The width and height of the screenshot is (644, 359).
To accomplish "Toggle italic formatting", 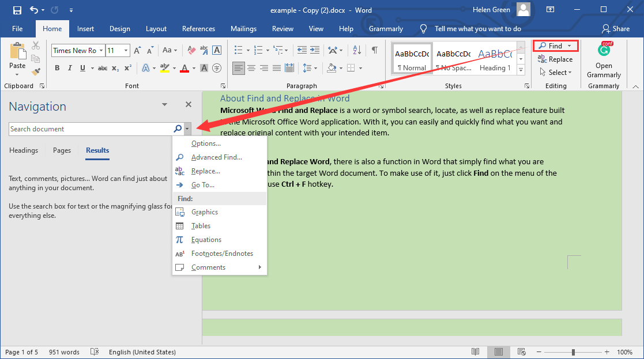I will coord(69,67).
